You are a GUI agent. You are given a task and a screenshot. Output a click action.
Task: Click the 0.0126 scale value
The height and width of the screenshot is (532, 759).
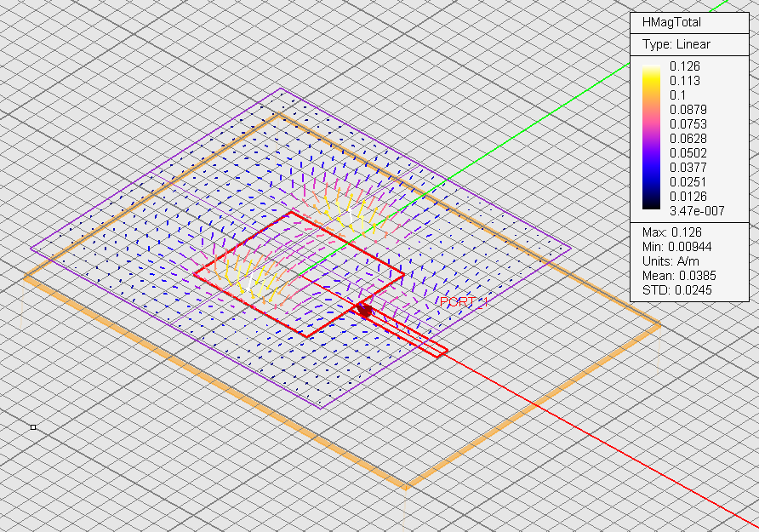(x=688, y=197)
